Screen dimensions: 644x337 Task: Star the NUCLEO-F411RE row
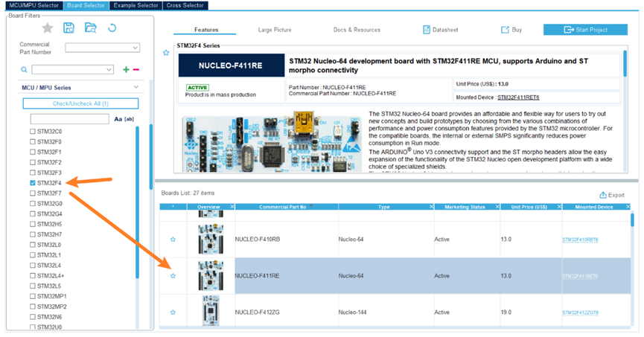pos(173,276)
